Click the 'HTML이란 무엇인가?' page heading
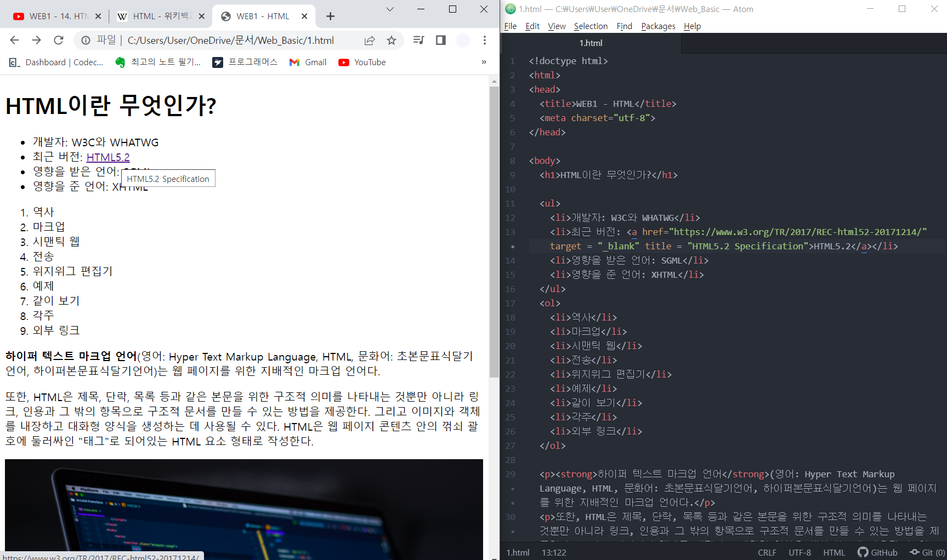The height and width of the screenshot is (560, 947). pyautogui.click(x=111, y=105)
